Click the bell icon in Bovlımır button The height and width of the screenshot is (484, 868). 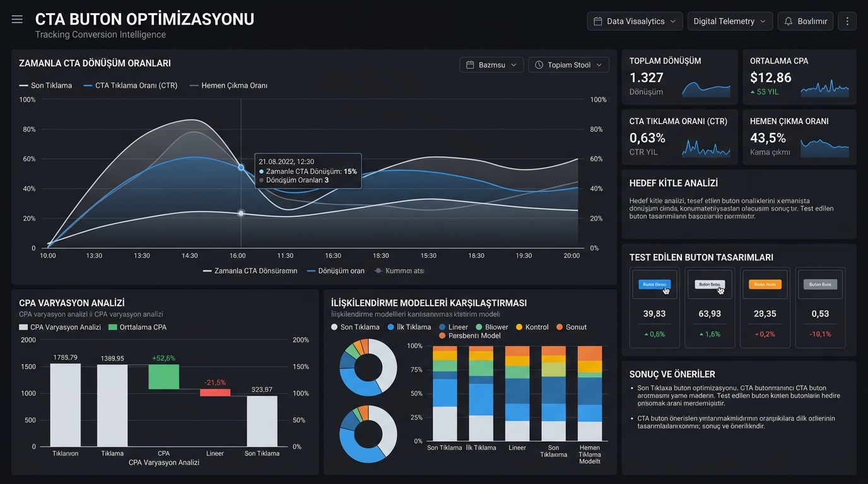788,21
